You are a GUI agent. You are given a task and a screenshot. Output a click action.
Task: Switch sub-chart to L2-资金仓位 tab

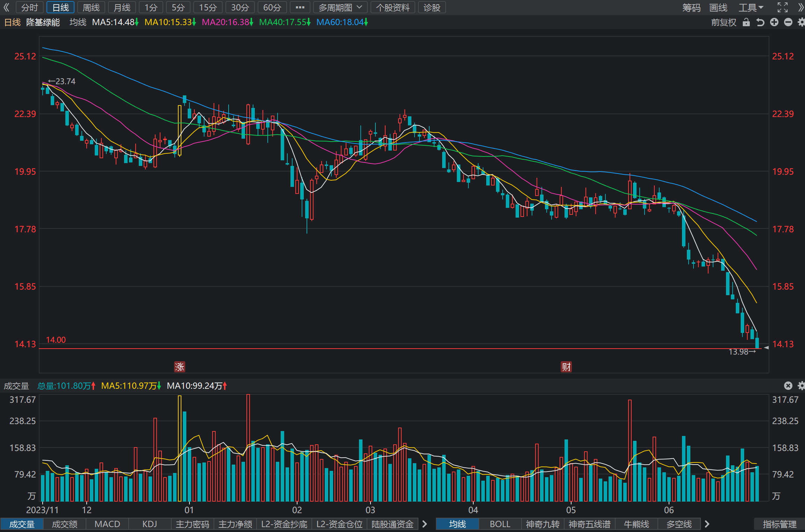(x=339, y=524)
